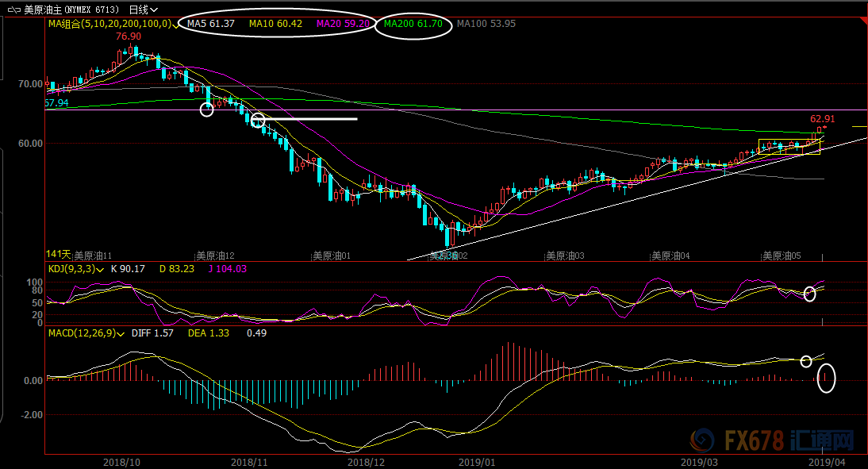Click the KDJ 100 level label
Viewport: 868px width, 469px height.
pos(35,283)
